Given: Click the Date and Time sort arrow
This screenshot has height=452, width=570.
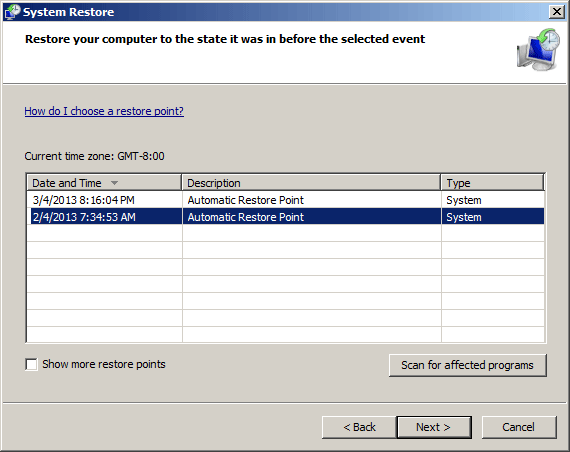Looking at the screenshot, I should click(x=115, y=183).
